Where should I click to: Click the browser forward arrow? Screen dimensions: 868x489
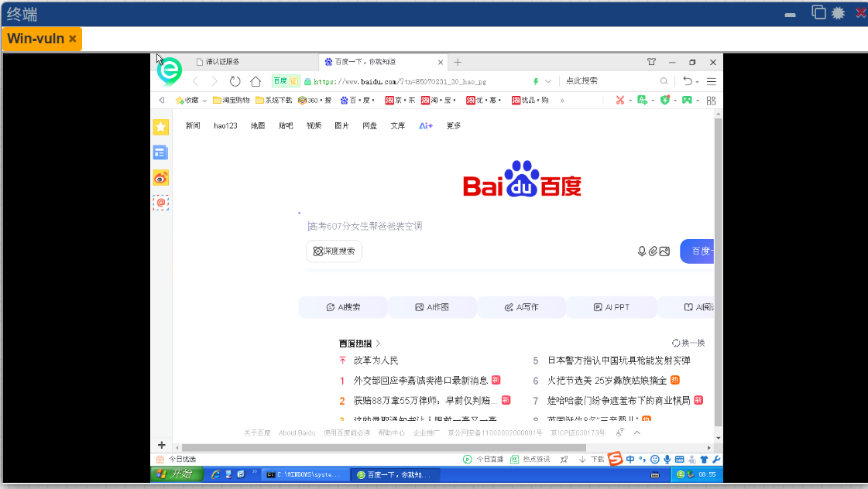click(214, 81)
